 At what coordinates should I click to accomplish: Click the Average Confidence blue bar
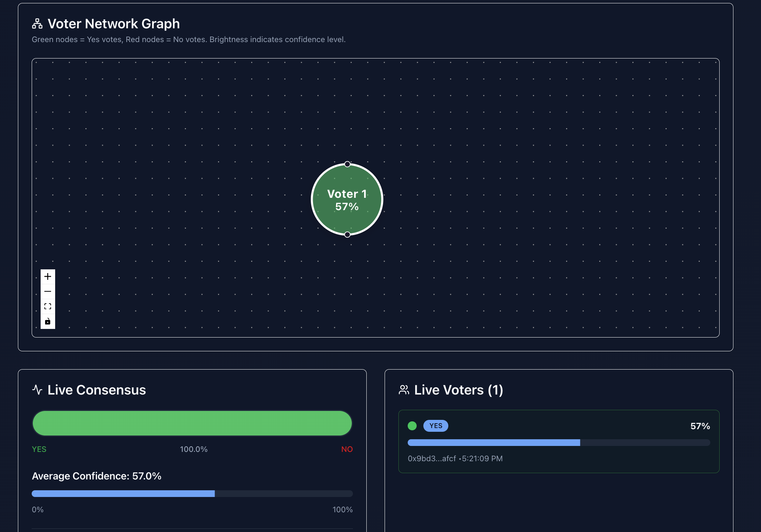pyautogui.click(x=123, y=494)
